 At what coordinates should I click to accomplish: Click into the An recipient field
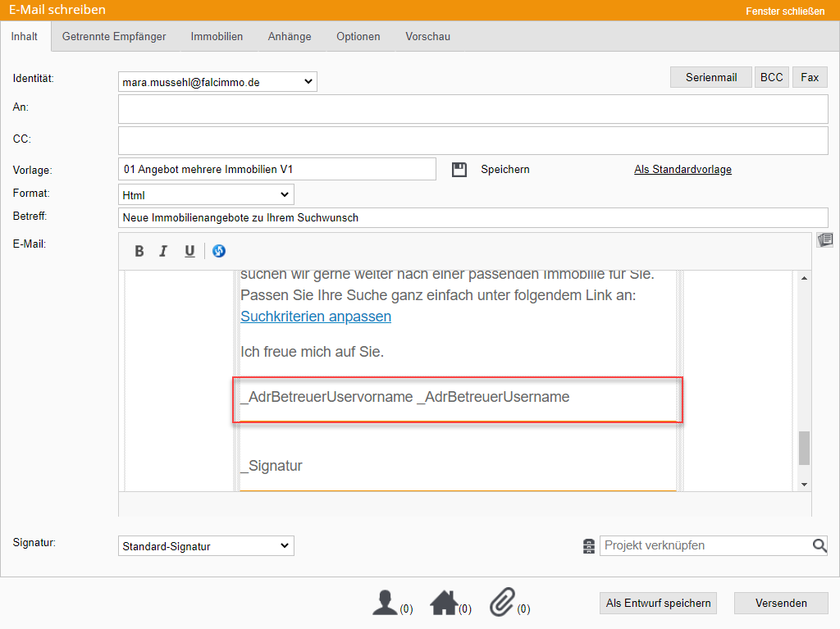tap(472, 109)
